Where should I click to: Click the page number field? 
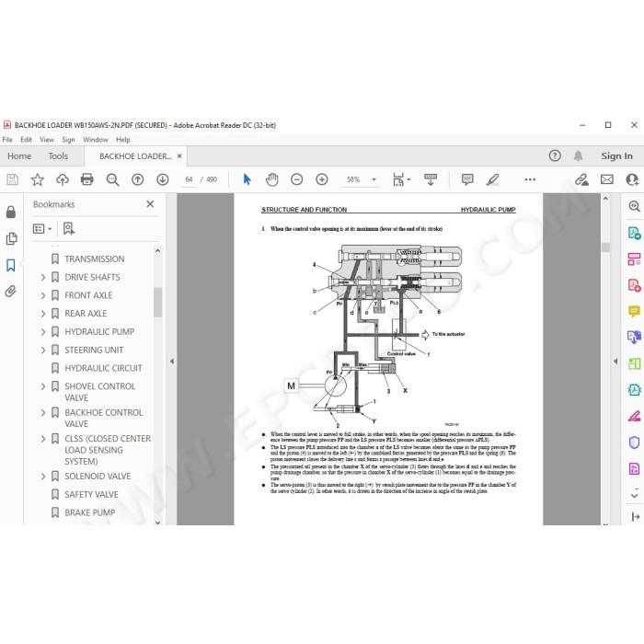[189, 179]
